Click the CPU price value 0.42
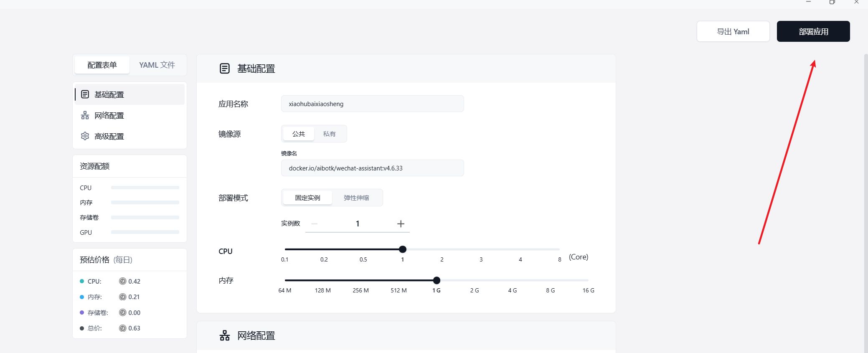Screen dimensions: 868x353 click(x=134, y=282)
